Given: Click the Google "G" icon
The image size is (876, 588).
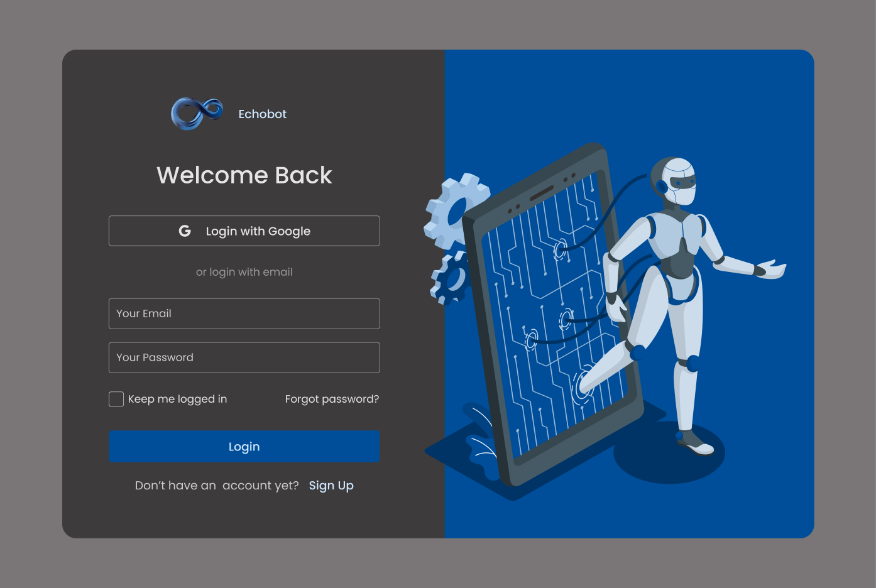Looking at the screenshot, I should pos(184,231).
